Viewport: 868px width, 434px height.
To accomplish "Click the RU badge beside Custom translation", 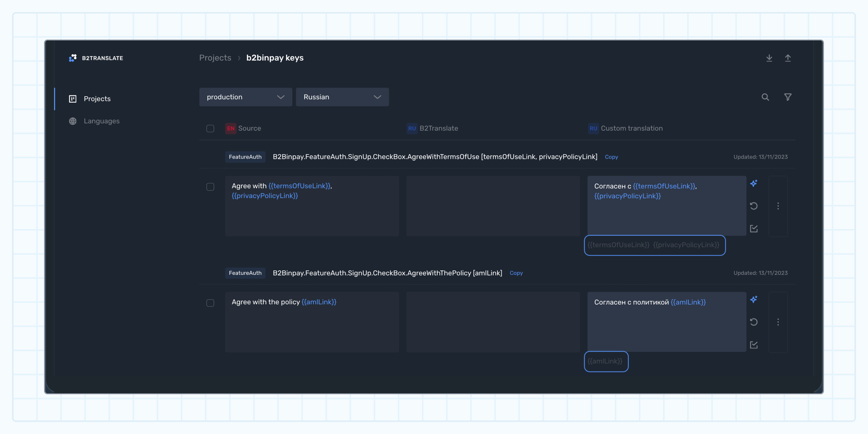I will (x=593, y=128).
